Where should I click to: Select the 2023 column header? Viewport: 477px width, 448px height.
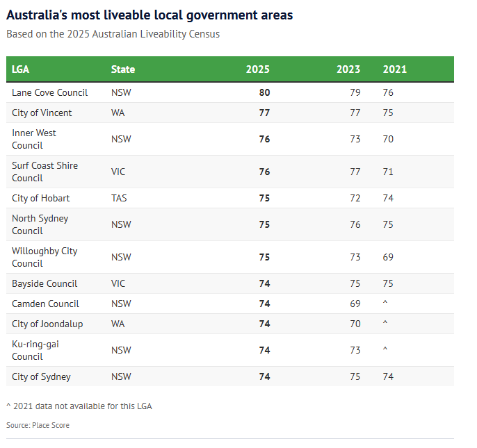348,69
